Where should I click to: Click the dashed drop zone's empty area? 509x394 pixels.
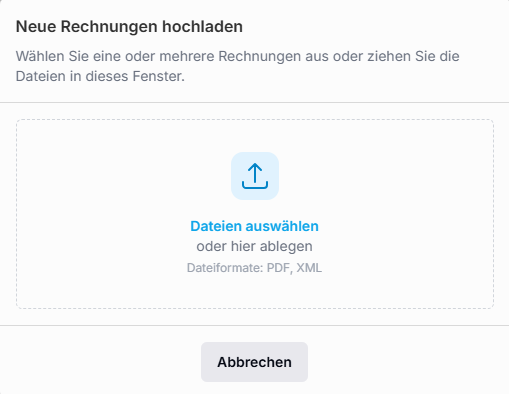click(x=100, y=213)
